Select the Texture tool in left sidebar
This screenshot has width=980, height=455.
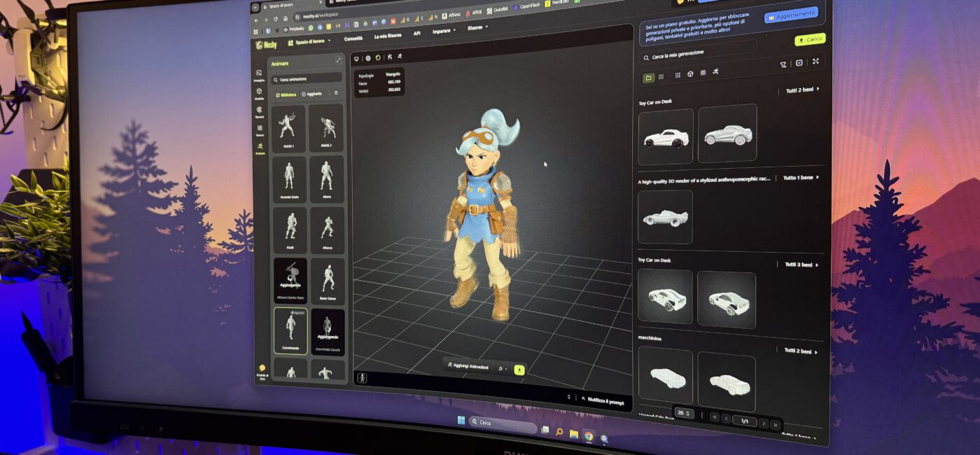click(x=260, y=130)
